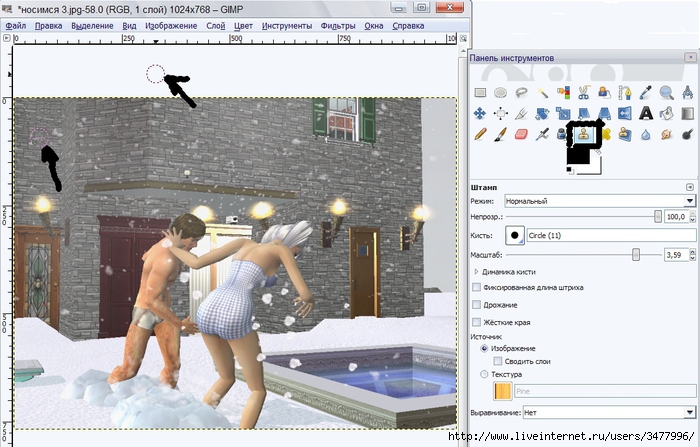
Task: Open the Изображение menu
Action: [171, 26]
